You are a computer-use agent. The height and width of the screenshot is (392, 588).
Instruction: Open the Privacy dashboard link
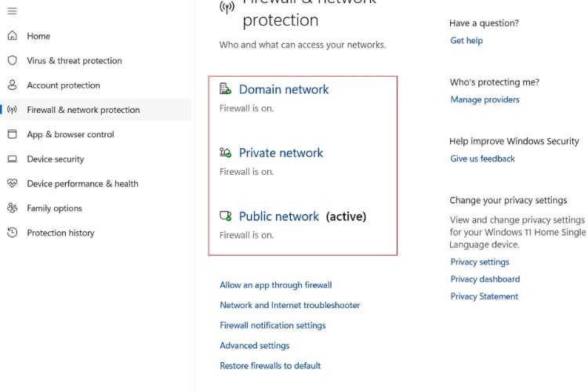(x=485, y=279)
